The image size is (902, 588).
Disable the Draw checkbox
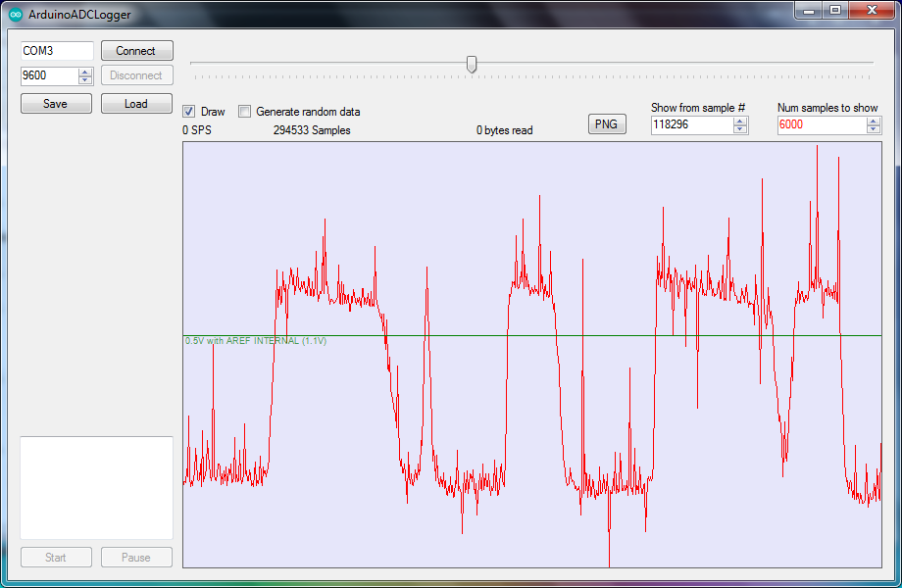click(x=186, y=111)
